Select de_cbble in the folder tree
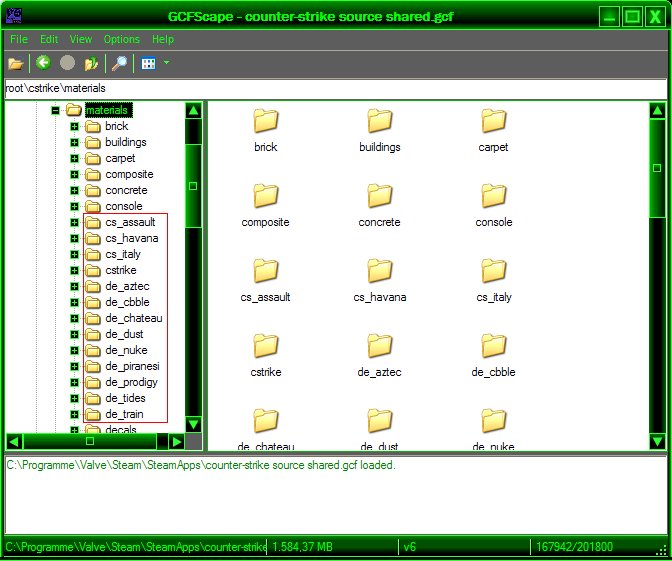Viewport: 672px width, 561px height. pos(127,302)
